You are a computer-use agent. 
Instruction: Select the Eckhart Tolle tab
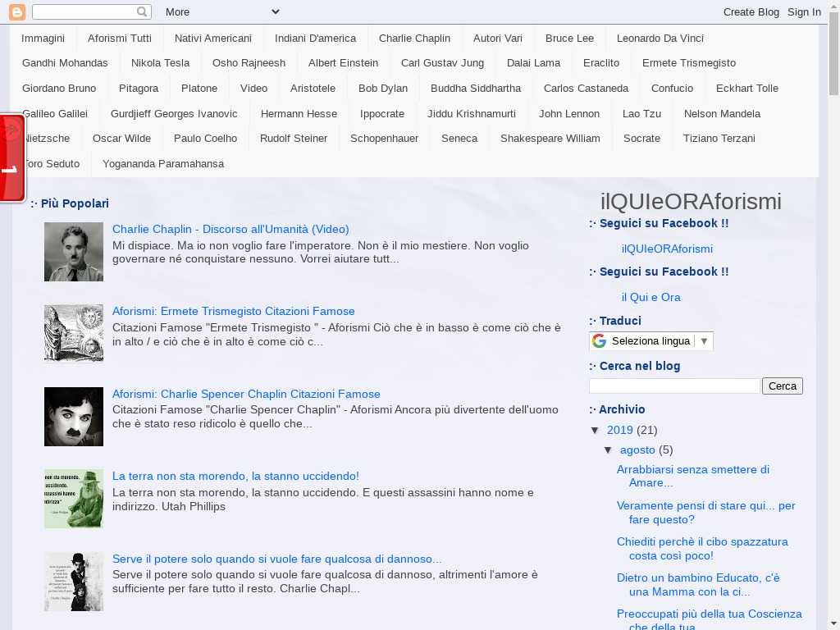747,88
